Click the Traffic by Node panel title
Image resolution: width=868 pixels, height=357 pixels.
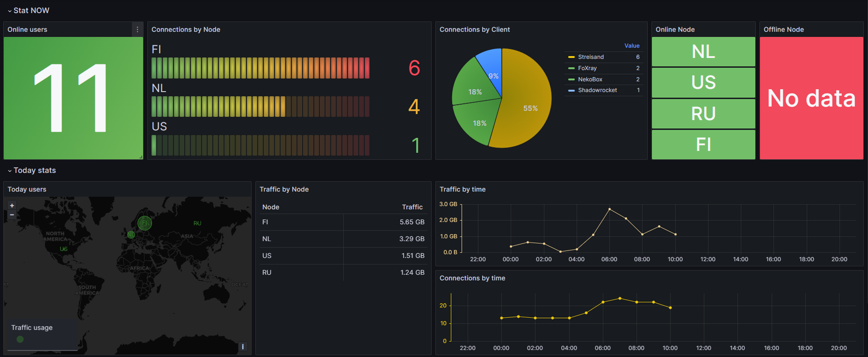[284, 189]
